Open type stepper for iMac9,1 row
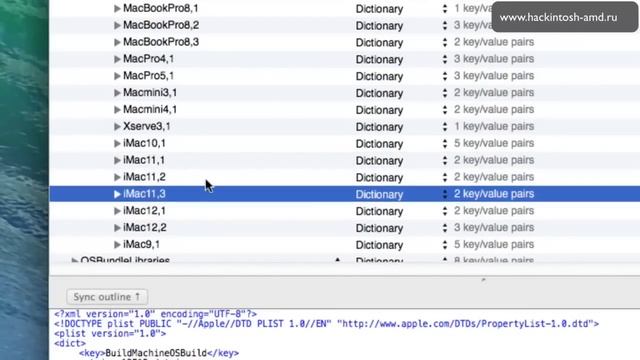This screenshot has width=640, height=360. [444, 245]
